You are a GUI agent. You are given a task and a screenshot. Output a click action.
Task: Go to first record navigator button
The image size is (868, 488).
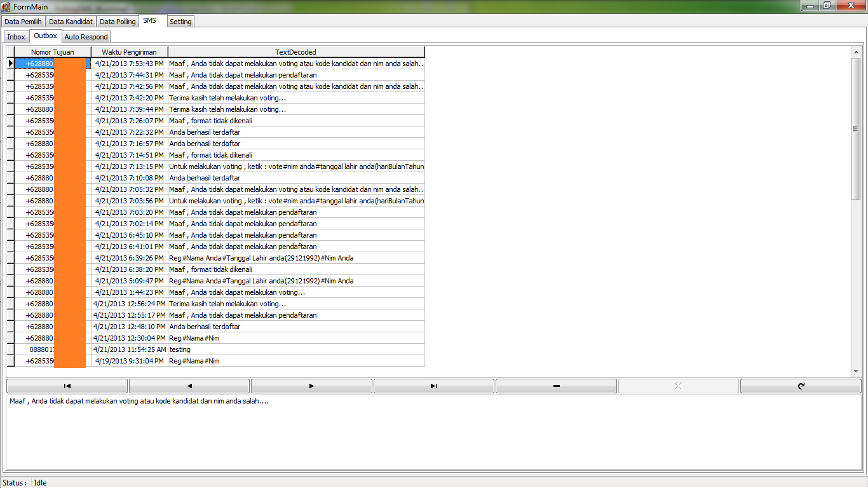pyautogui.click(x=67, y=386)
